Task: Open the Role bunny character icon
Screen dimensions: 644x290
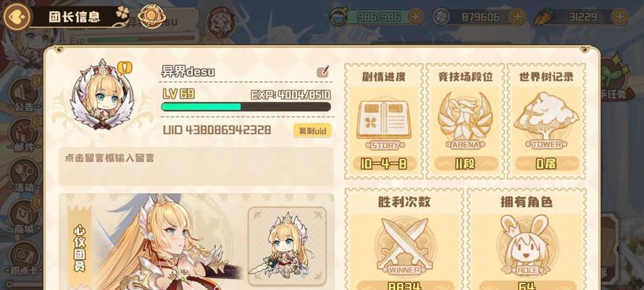Action: (x=526, y=244)
